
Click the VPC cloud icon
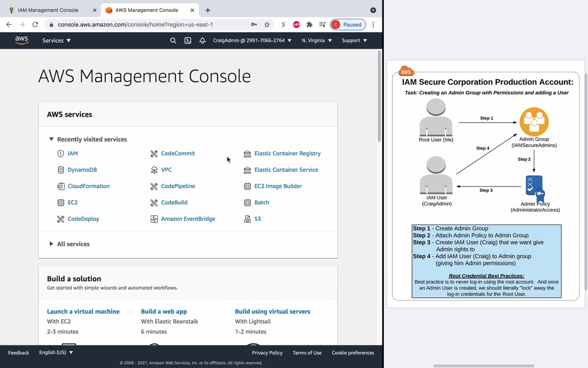coord(154,170)
